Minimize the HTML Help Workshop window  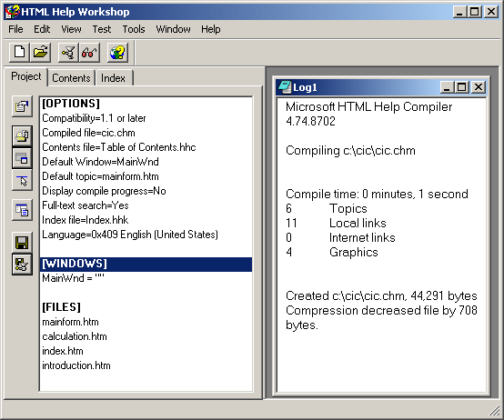[459, 12]
